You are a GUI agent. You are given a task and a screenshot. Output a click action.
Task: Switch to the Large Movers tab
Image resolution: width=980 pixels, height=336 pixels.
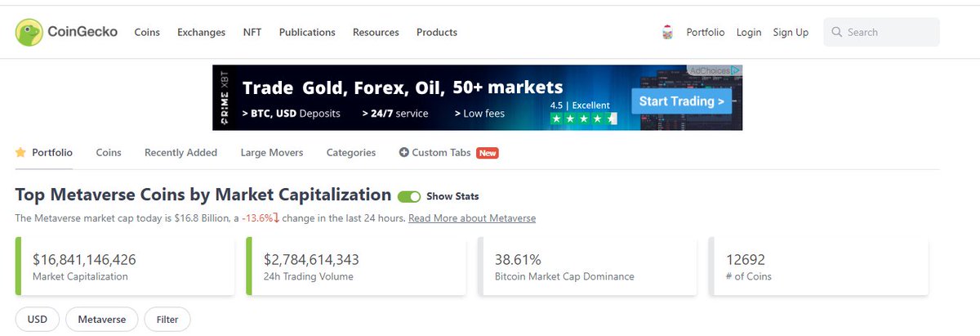(272, 153)
